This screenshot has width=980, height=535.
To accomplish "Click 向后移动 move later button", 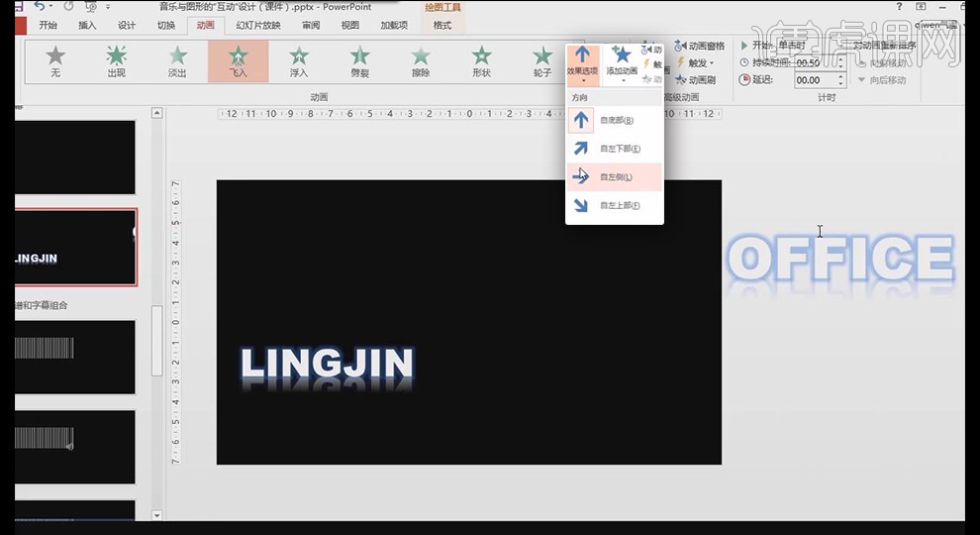I will (x=882, y=80).
